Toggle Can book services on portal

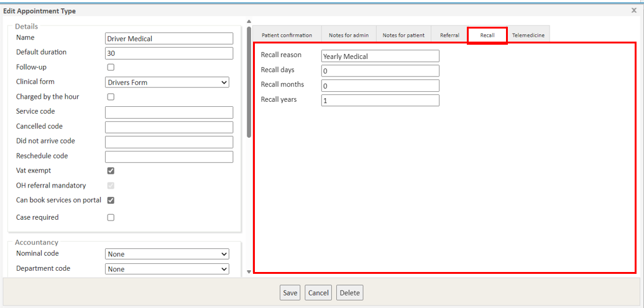pos(111,200)
